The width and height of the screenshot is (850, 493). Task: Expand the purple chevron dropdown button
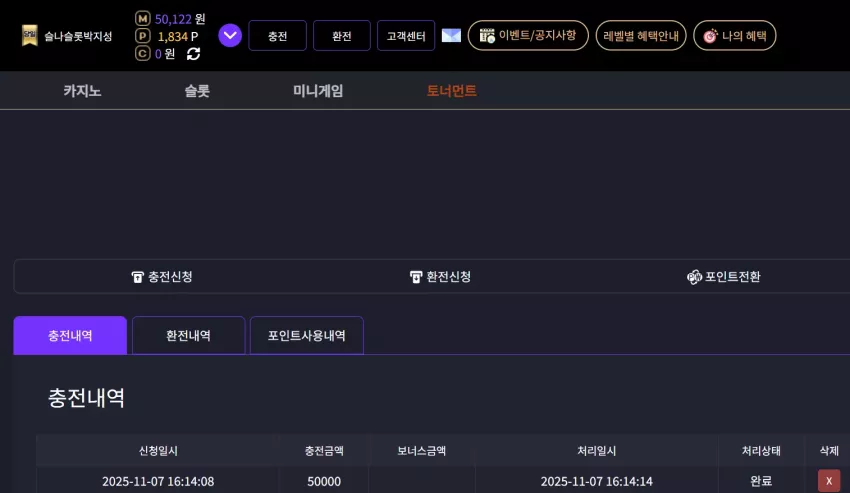coord(230,36)
